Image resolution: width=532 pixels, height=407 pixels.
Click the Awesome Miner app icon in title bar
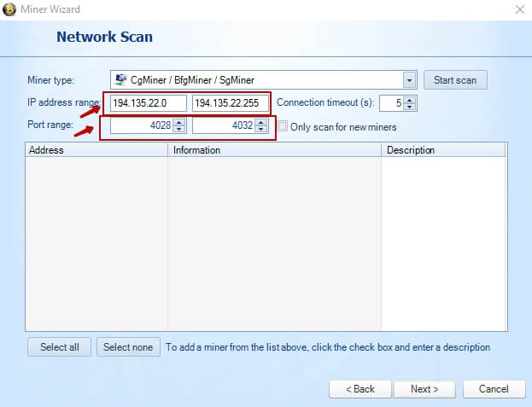[9, 9]
